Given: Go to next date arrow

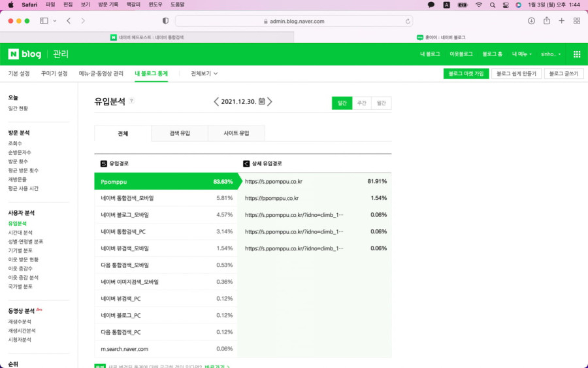Looking at the screenshot, I should (270, 102).
